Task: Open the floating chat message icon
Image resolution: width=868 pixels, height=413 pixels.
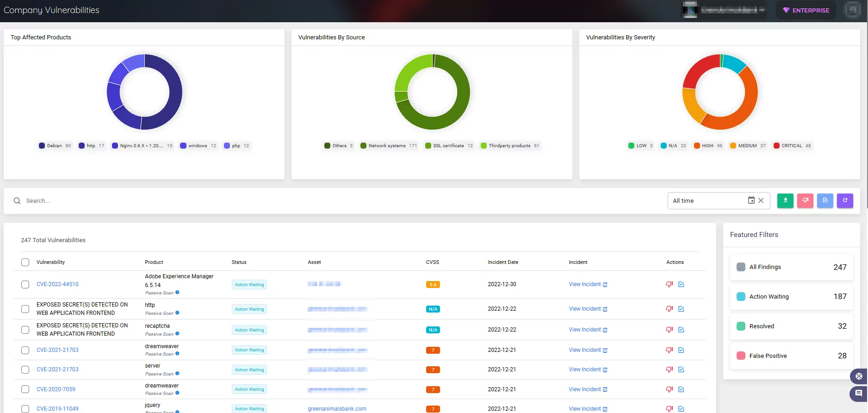Action: point(859,394)
